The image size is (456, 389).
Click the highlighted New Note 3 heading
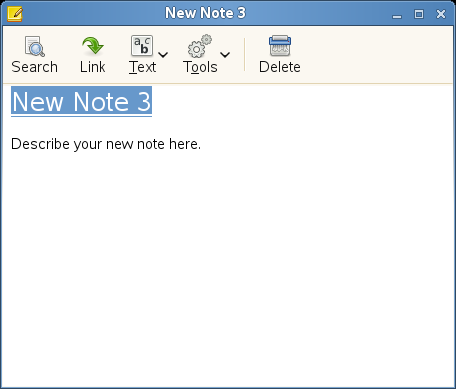click(x=81, y=101)
